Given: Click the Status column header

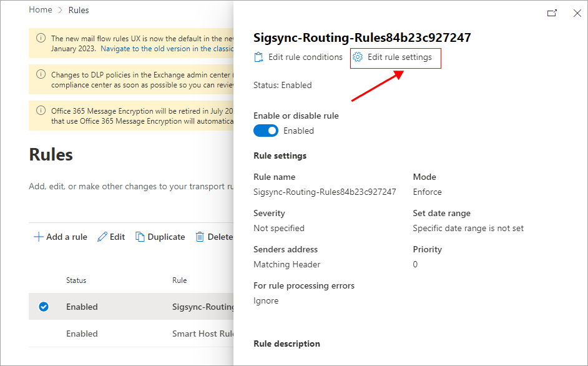Looking at the screenshot, I should tap(76, 280).
